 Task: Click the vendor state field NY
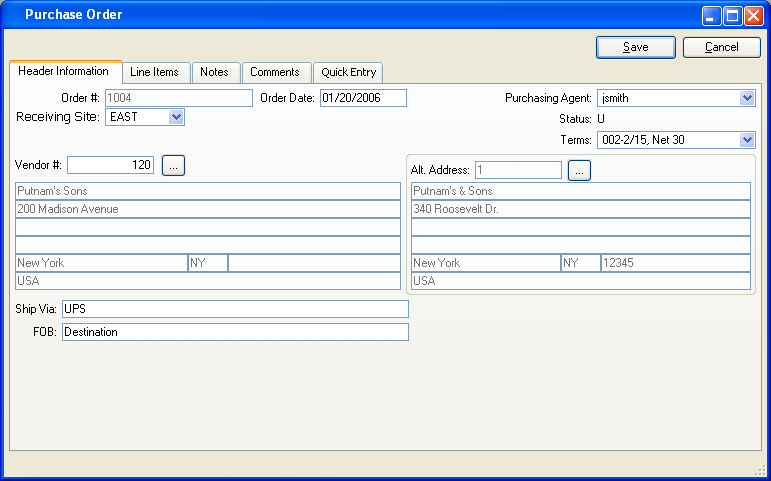(x=208, y=263)
